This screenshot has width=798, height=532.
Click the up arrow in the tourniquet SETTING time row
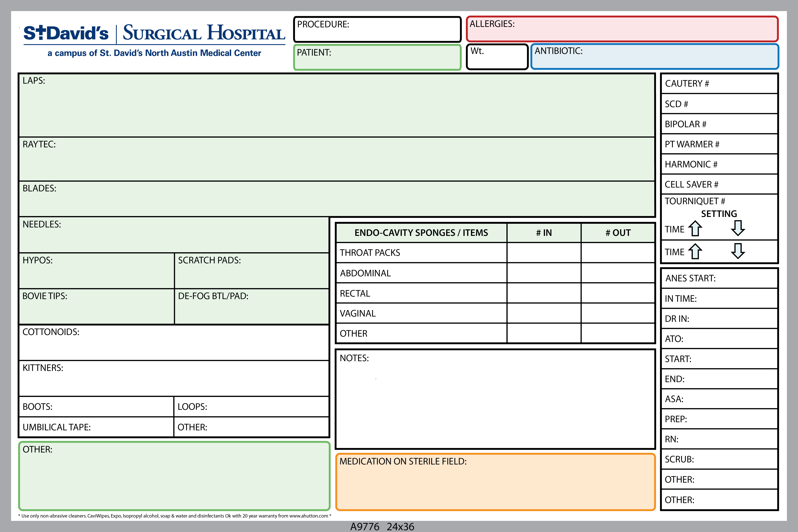pos(695,228)
